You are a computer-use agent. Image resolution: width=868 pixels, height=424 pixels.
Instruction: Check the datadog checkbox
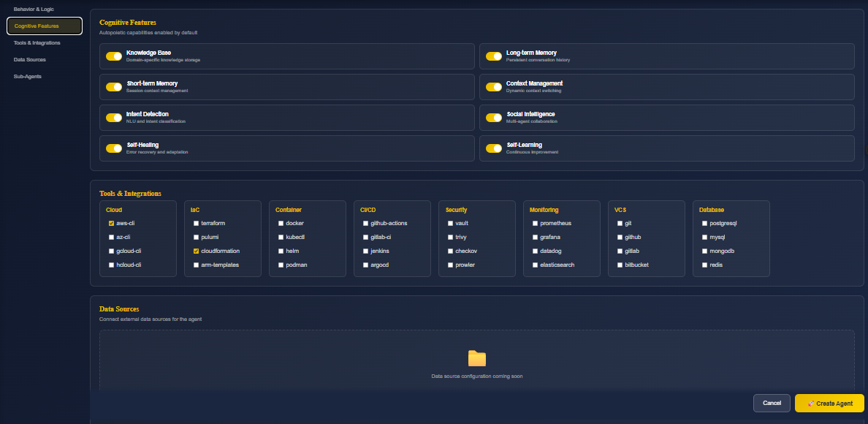tap(535, 251)
